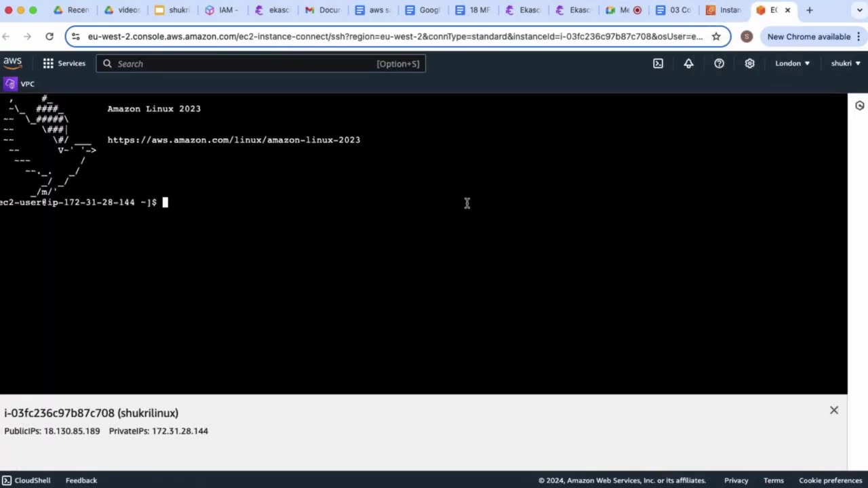
Task: Switch to the 'aws s' Google Docs tab
Action: tap(373, 10)
